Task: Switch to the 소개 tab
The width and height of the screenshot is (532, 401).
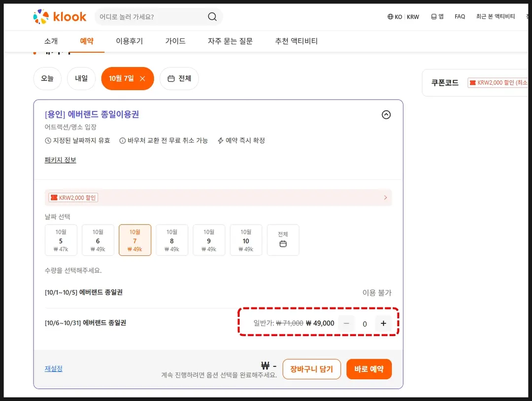Action: [51, 41]
